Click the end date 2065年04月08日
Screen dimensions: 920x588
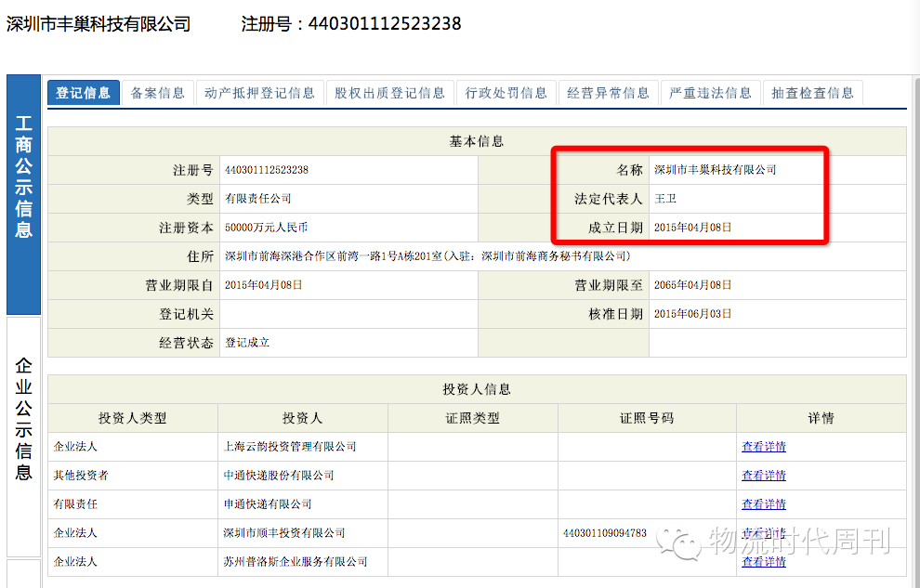pos(693,285)
